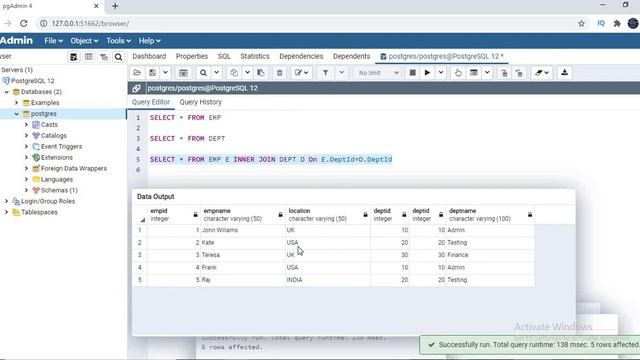Save the query file

pyautogui.click(x=152, y=73)
